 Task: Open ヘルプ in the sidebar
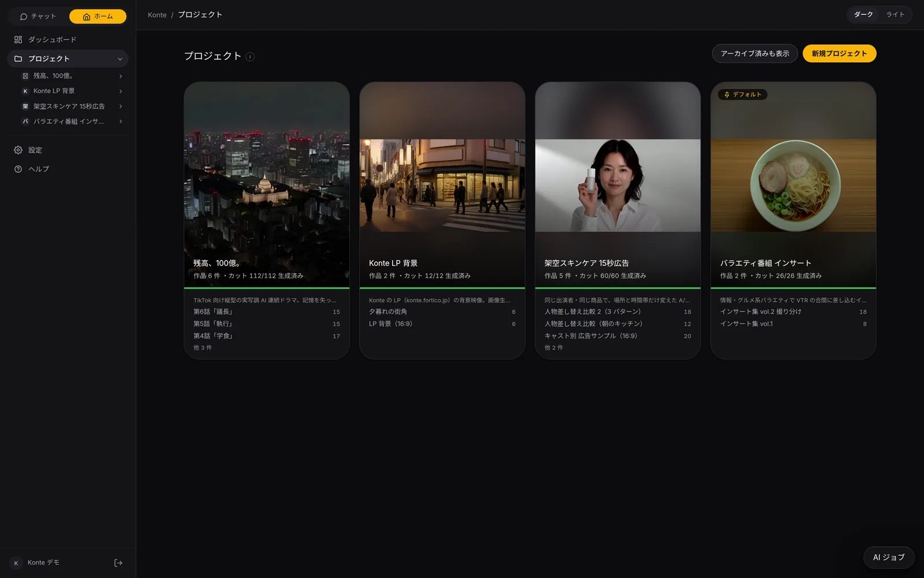[x=68, y=169]
